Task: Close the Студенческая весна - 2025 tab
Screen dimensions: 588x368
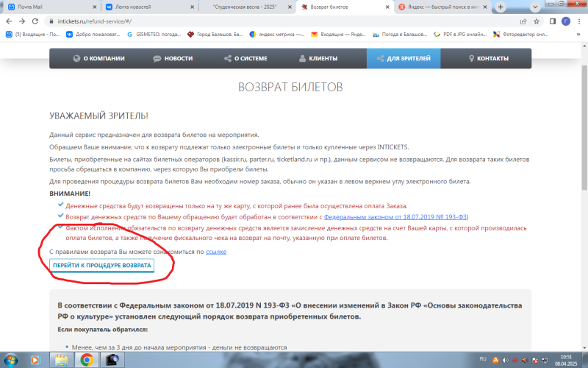Action: (x=290, y=7)
